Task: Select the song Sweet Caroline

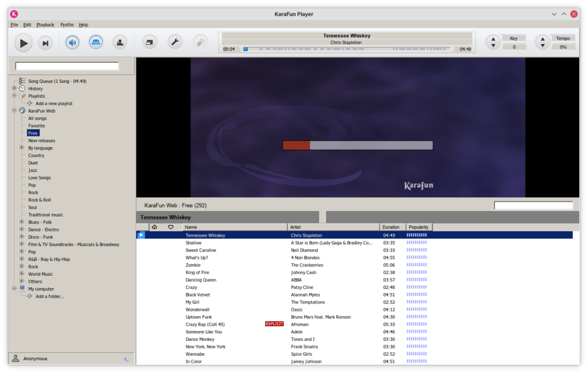Action: point(200,250)
